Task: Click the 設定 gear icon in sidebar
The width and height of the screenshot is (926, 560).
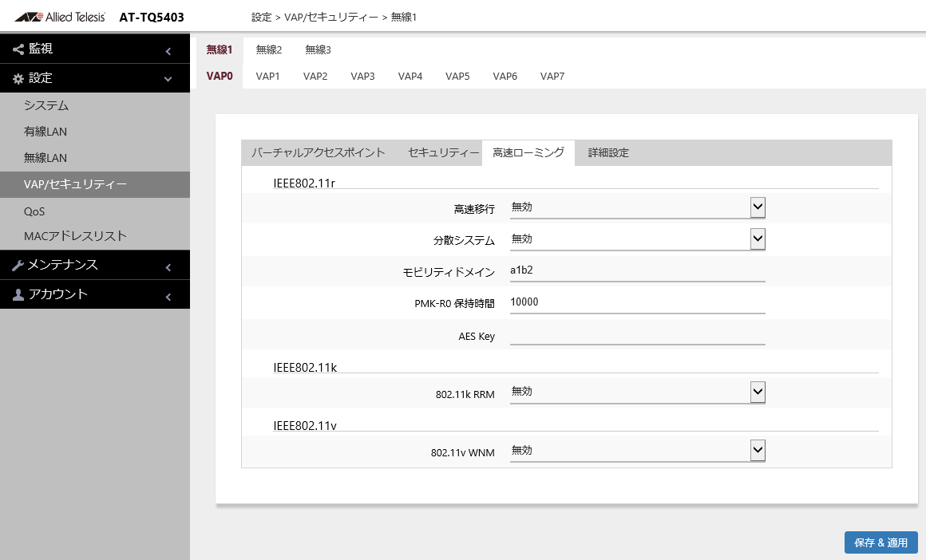Action: point(18,78)
